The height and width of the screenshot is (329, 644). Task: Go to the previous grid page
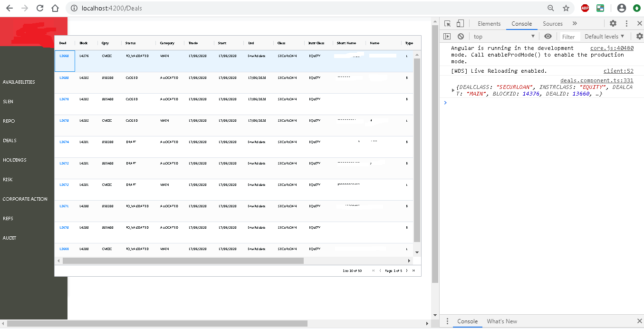[380, 271]
